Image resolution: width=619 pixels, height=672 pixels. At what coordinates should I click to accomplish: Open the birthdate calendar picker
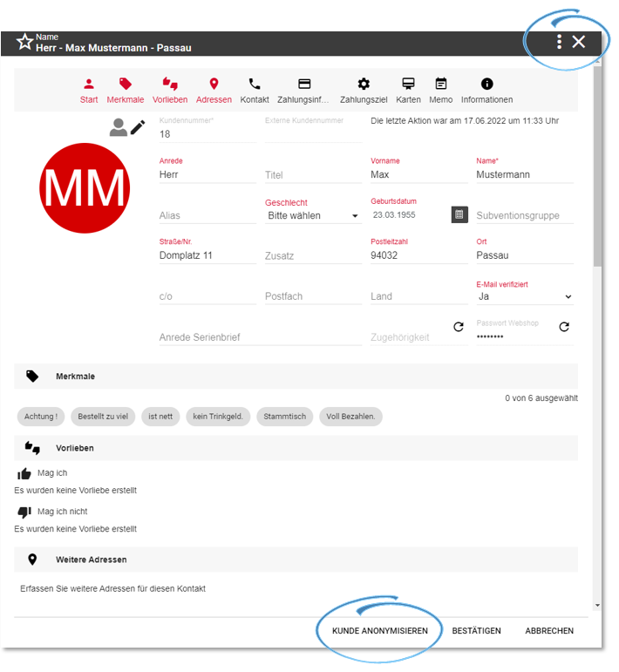click(x=459, y=214)
